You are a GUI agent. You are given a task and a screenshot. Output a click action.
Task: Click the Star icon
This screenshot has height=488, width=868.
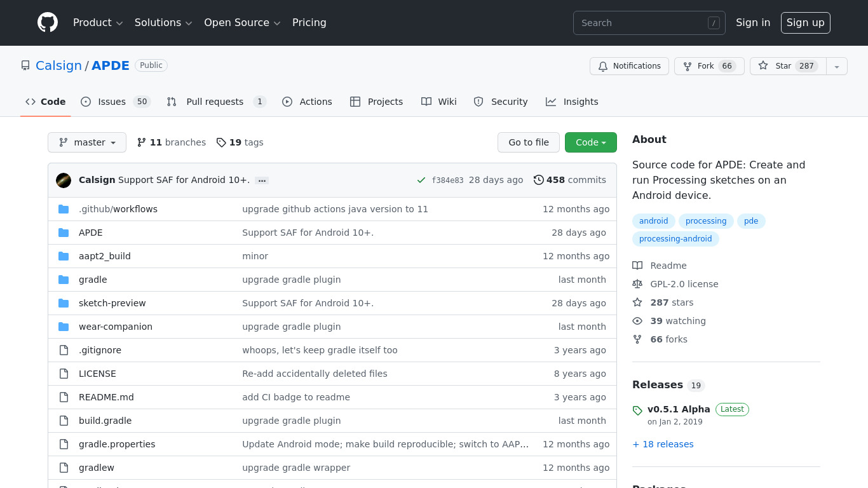pos(763,66)
